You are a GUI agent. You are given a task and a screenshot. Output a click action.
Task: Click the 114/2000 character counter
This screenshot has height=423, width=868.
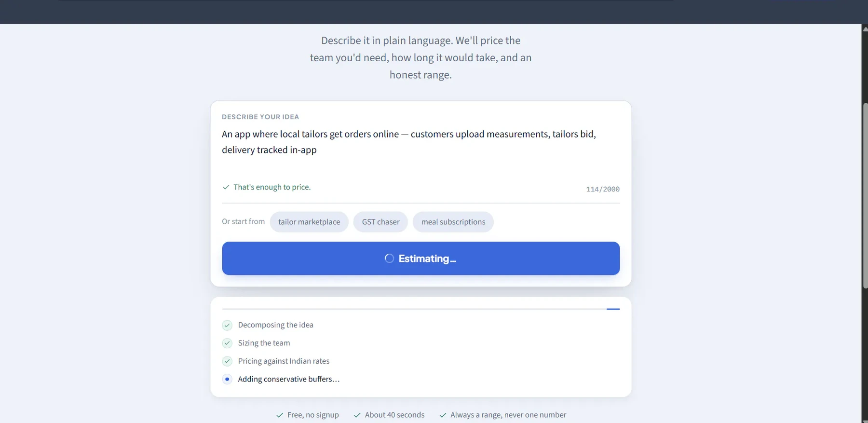(x=603, y=189)
